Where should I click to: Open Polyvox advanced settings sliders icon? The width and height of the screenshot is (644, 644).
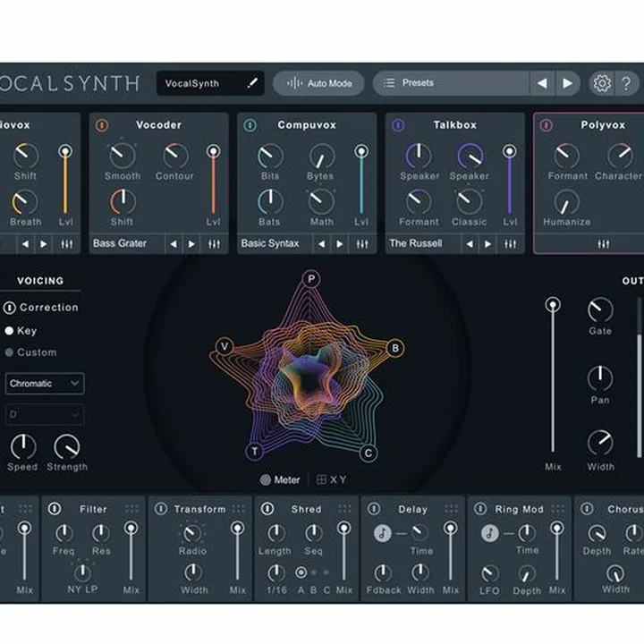[604, 244]
